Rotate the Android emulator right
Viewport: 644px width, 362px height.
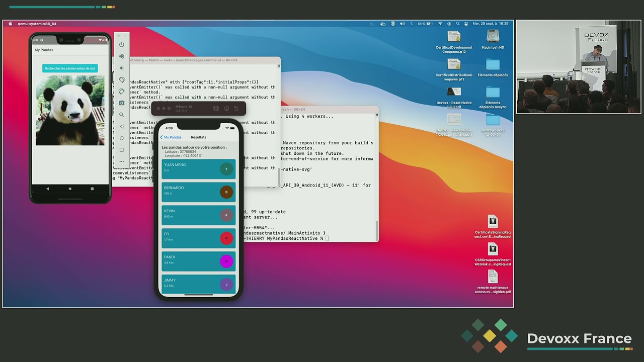121,92
